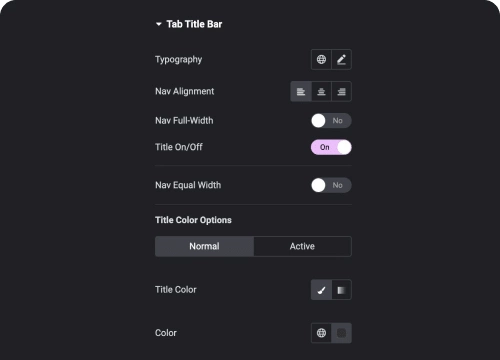Edit Typography with the pencil icon
Image resolution: width=500 pixels, height=360 pixels.
click(342, 60)
